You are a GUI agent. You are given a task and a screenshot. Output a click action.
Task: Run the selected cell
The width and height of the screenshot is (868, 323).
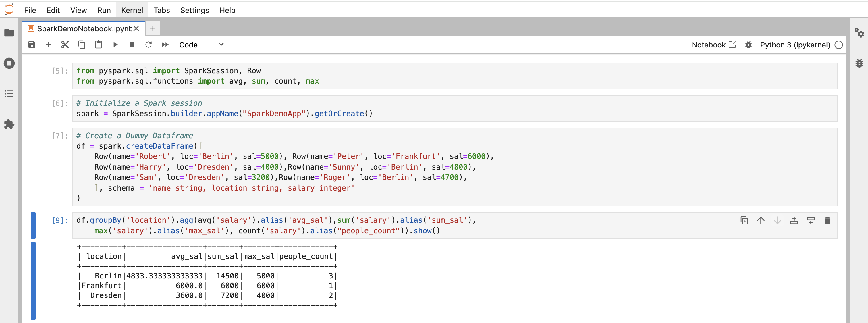click(115, 44)
